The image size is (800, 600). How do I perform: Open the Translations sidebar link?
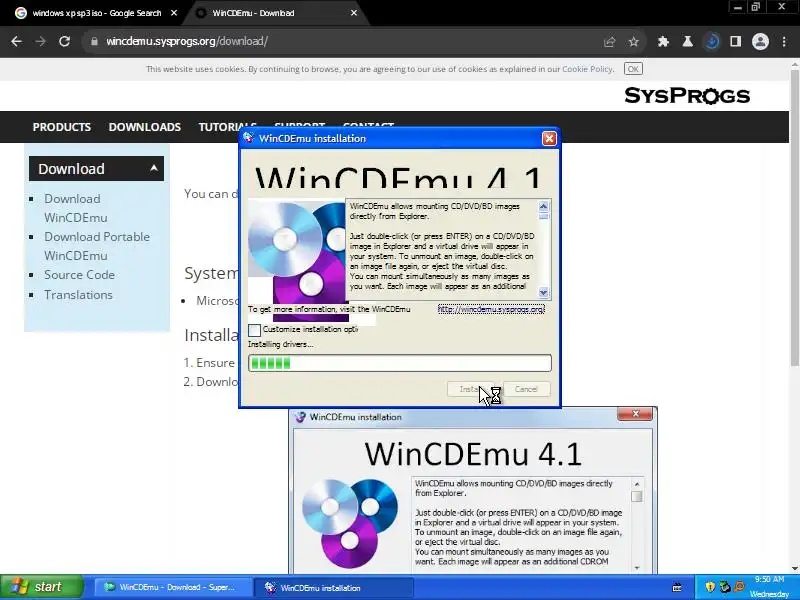tap(78, 295)
